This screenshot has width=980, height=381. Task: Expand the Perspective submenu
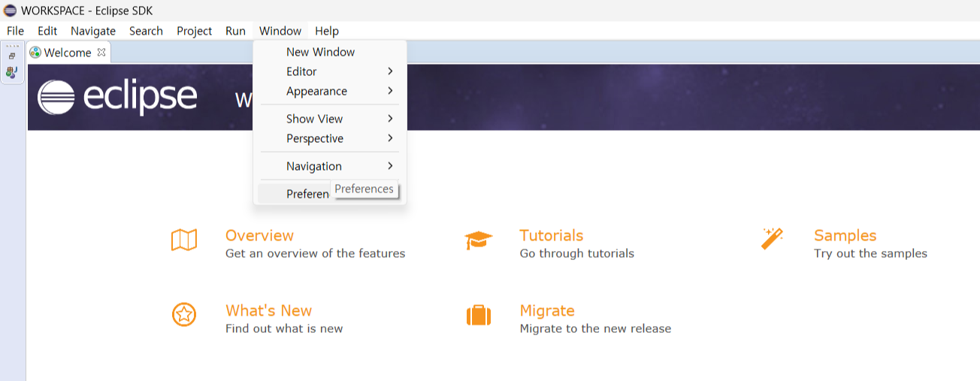click(x=330, y=138)
